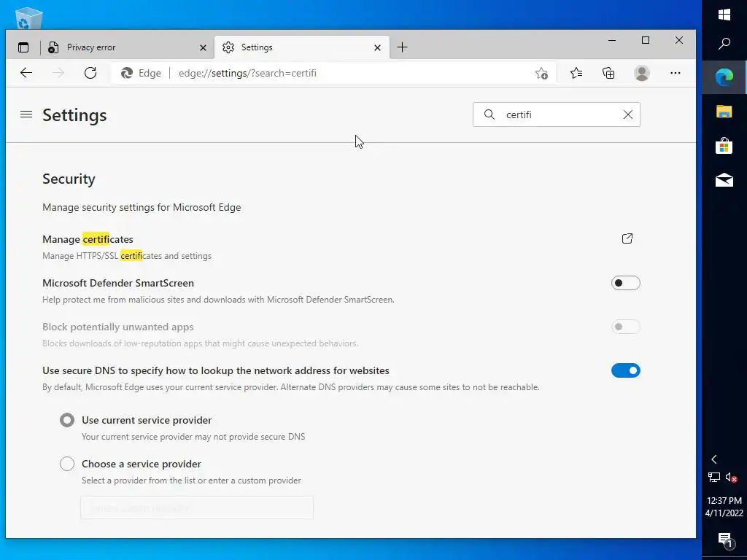Open the tab actions menu icon

coord(23,47)
